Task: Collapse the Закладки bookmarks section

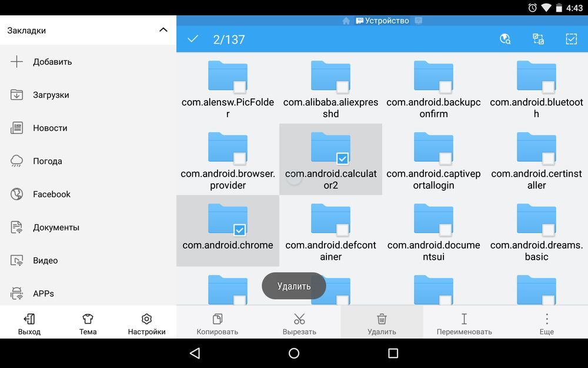Action: click(163, 29)
